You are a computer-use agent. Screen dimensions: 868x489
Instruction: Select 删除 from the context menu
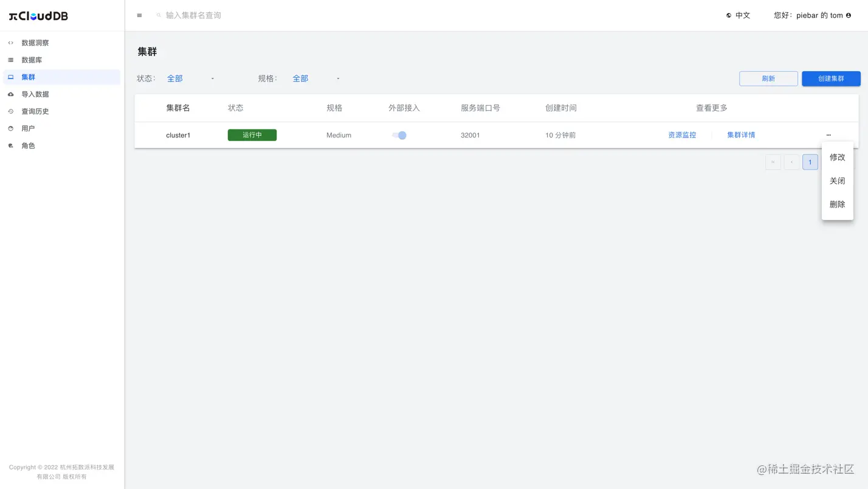838,204
